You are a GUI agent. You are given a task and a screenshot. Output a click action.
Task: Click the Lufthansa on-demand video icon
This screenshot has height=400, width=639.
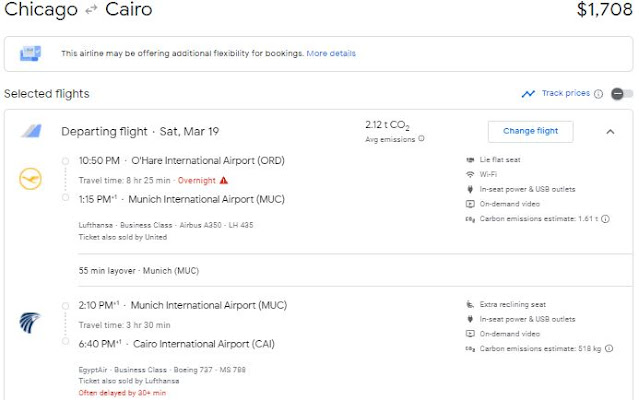tap(470, 204)
